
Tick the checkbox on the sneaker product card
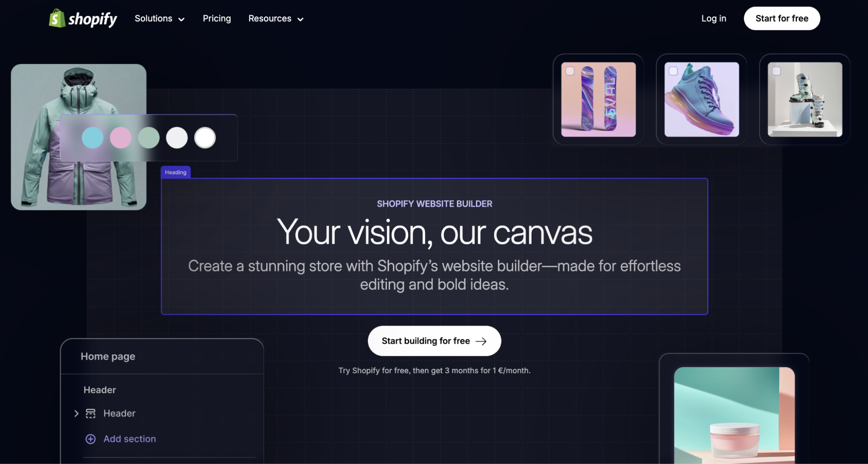[673, 71]
